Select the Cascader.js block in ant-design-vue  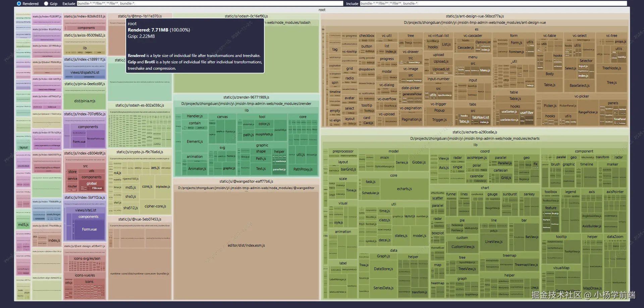tap(466, 48)
